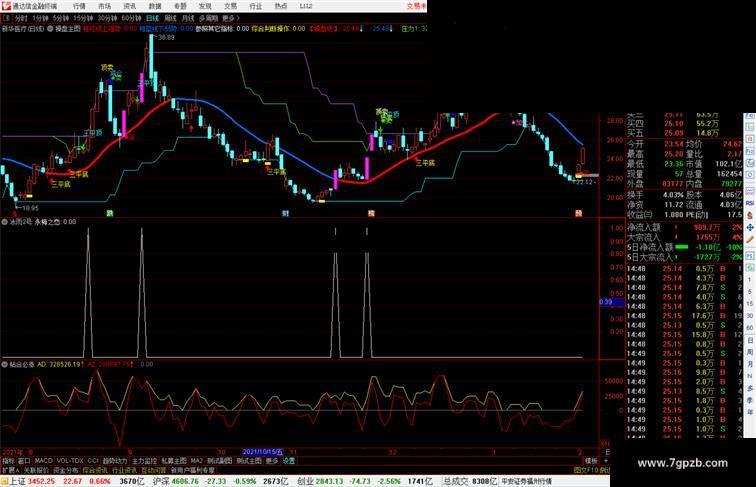Select the four-way move arrows icon

750,227
